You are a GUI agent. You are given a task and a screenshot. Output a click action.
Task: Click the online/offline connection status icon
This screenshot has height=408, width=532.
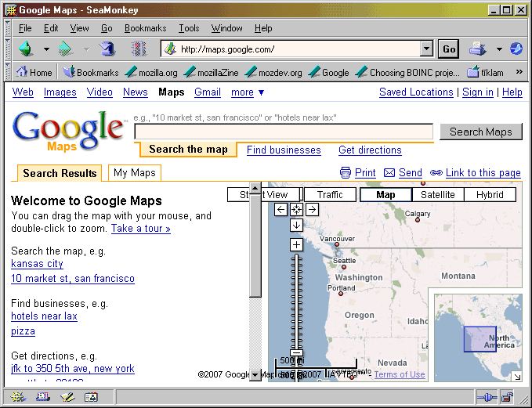tap(487, 397)
